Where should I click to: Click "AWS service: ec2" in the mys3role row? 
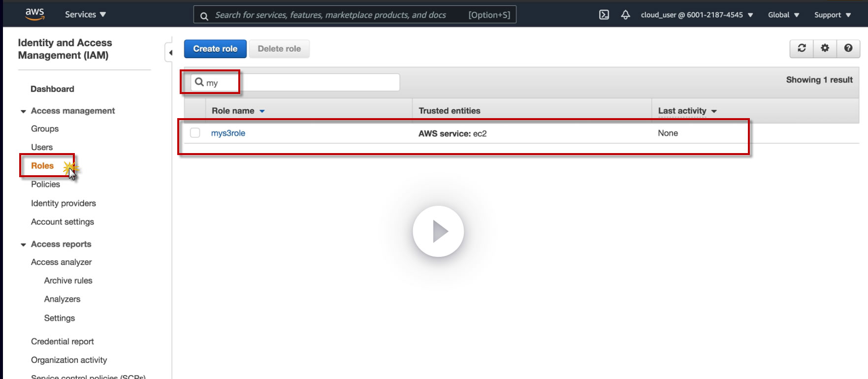[452, 133]
